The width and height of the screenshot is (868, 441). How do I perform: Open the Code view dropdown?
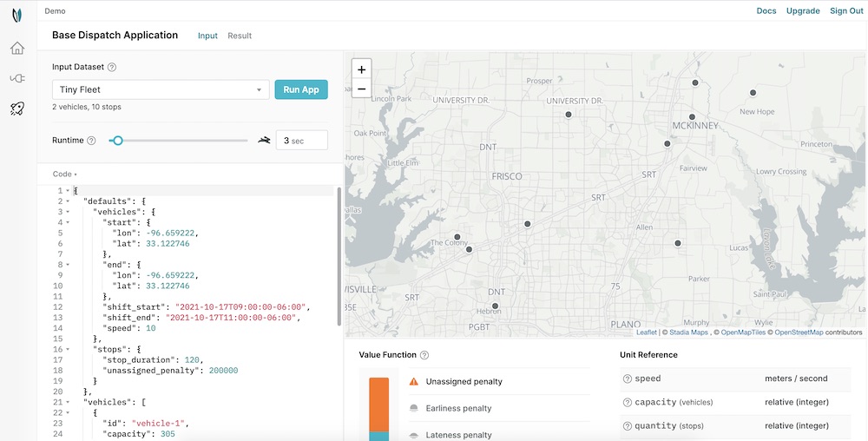coord(65,174)
